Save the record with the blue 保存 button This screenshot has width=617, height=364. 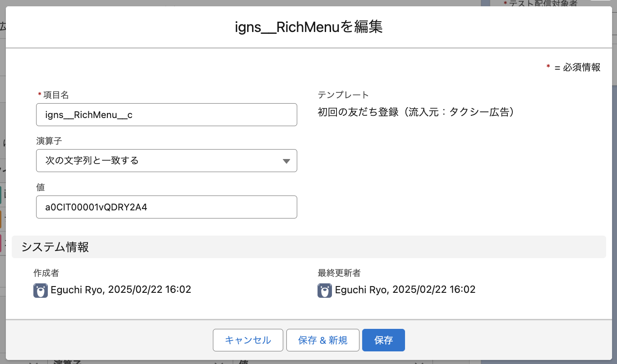(383, 340)
